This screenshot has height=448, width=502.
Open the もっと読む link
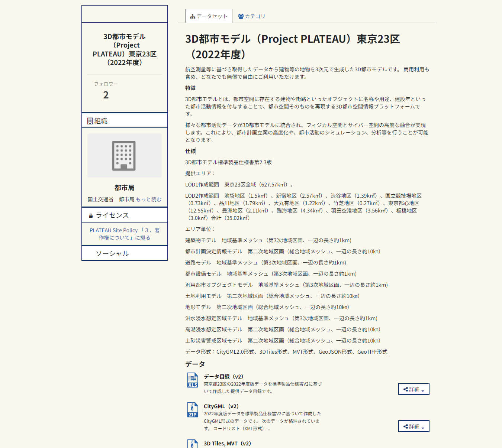point(148,199)
